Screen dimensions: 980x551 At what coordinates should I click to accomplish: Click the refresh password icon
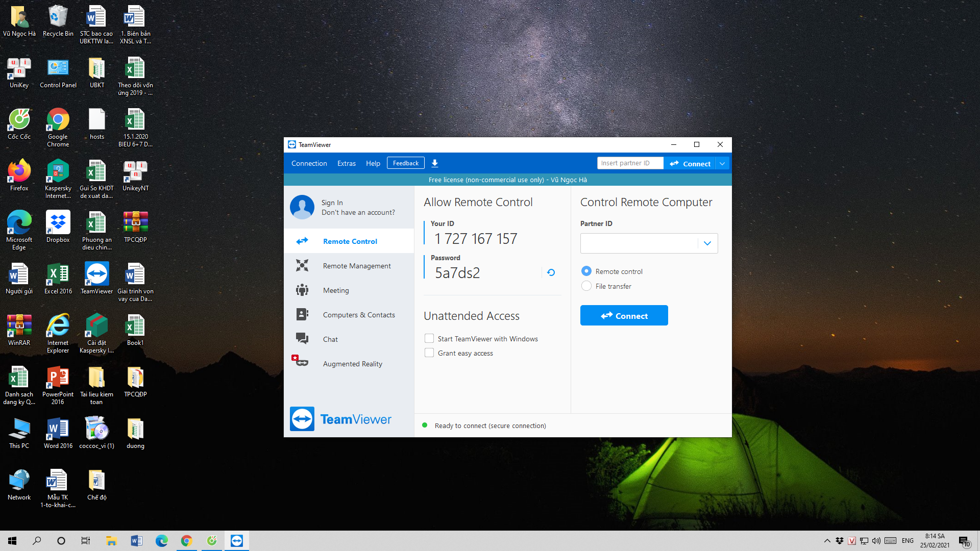[x=551, y=272]
